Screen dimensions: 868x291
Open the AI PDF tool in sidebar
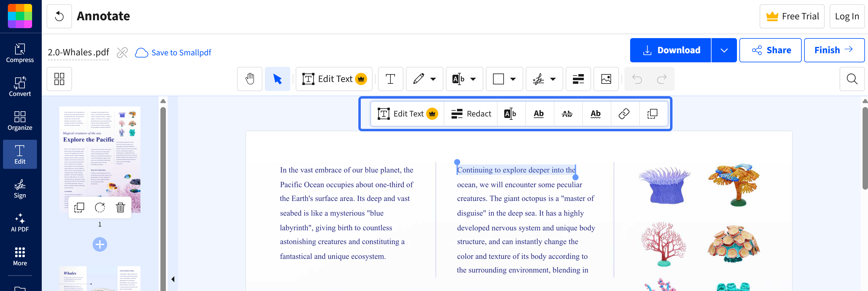coord(20,222)
